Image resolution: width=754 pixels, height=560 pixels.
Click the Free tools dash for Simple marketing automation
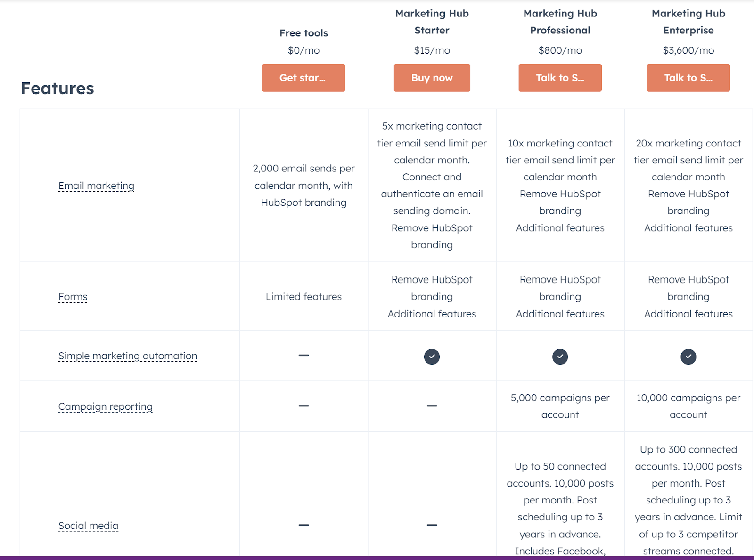(303, 355)
